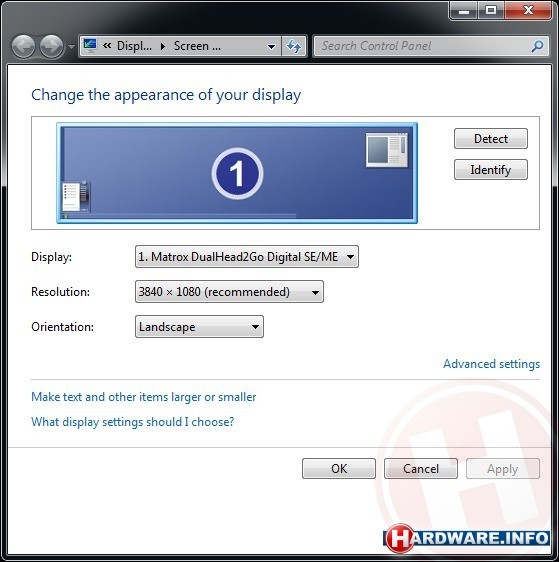Click the Back navigation arrow
The image size is (559, 562).
coord(23,46)
